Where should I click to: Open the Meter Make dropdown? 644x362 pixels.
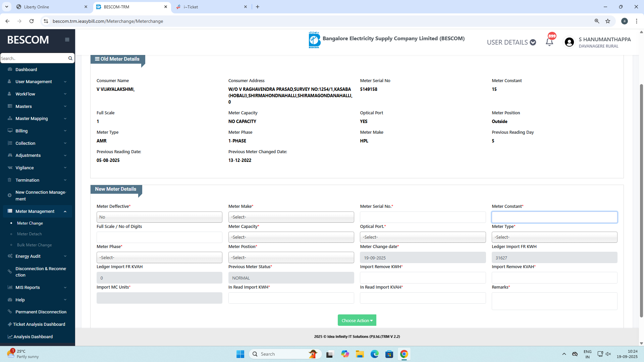click(291, 217)
